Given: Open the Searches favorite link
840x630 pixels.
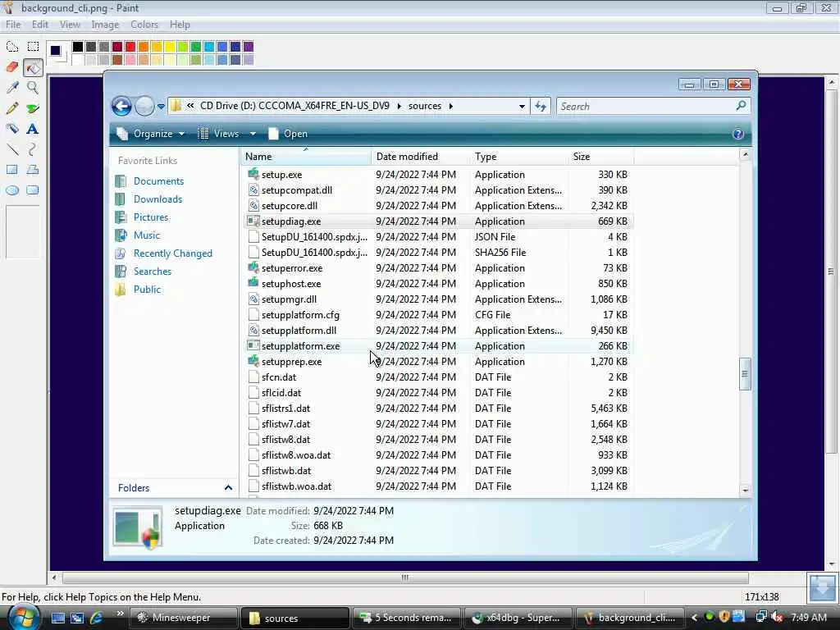Looking at the screenshot, I should pyautogui.click(x=153, y=272).
